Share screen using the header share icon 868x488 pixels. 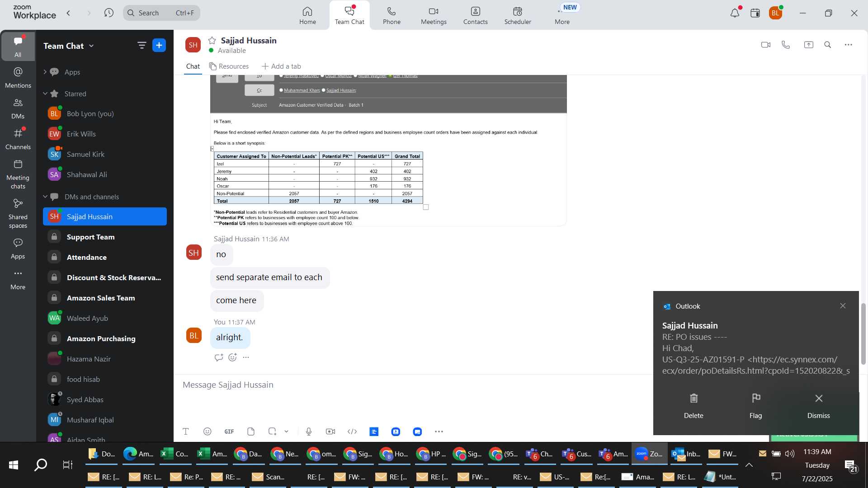click(808, 45)
